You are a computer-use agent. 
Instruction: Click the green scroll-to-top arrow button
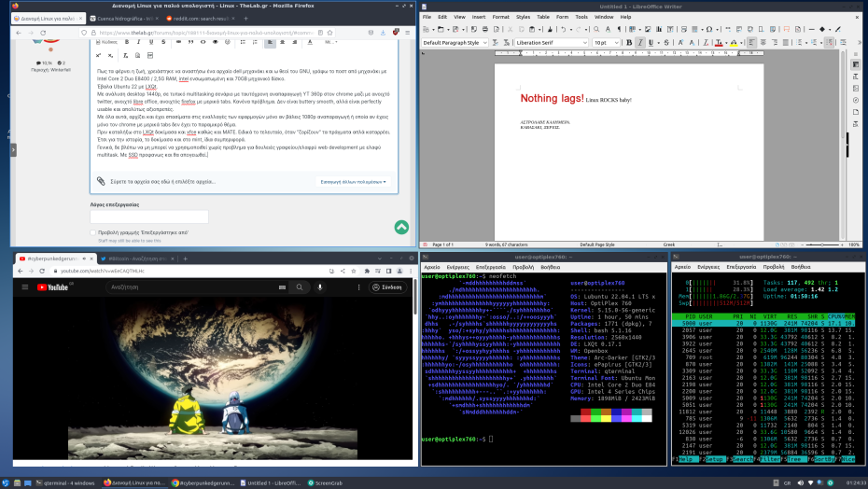click(x=401, y=227)
